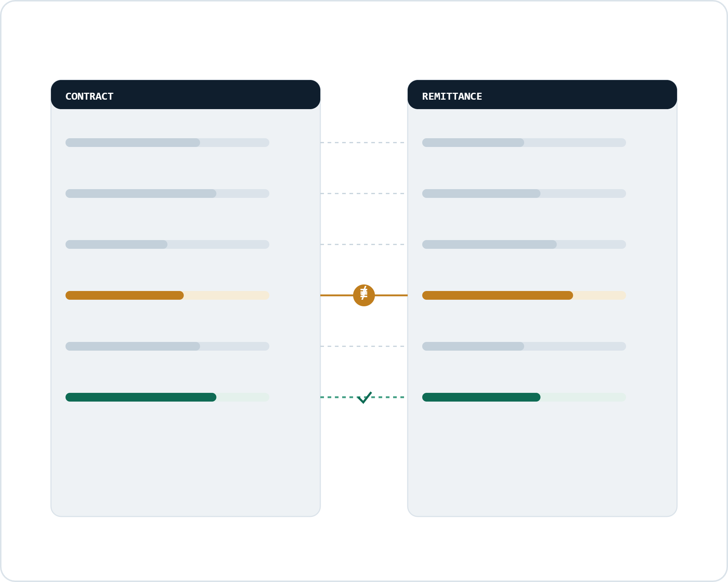Screen dimensions: 728x582
Task: Select second gray row in Contract panel
Action: coord(167,194)
